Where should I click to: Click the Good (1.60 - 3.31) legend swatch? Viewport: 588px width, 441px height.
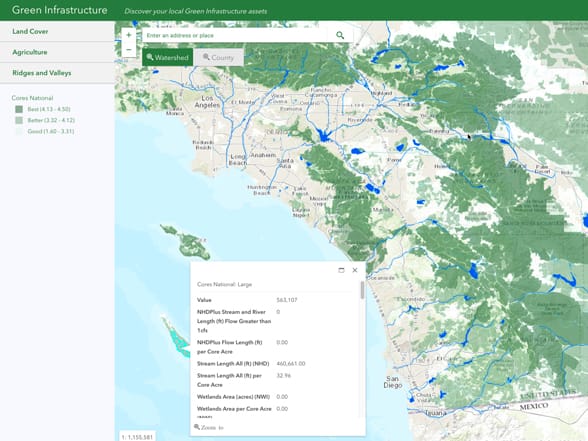point(19,131)
